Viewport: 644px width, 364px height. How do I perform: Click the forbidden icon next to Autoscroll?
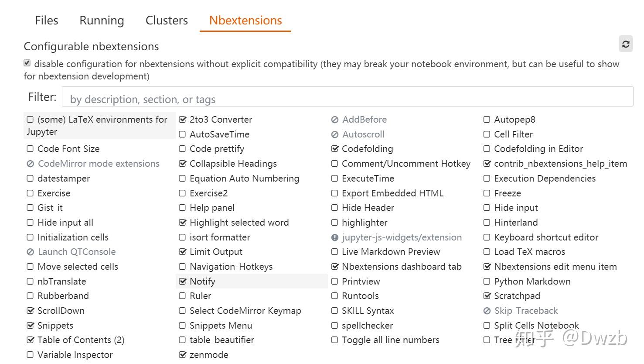click(x=335, y=134)
